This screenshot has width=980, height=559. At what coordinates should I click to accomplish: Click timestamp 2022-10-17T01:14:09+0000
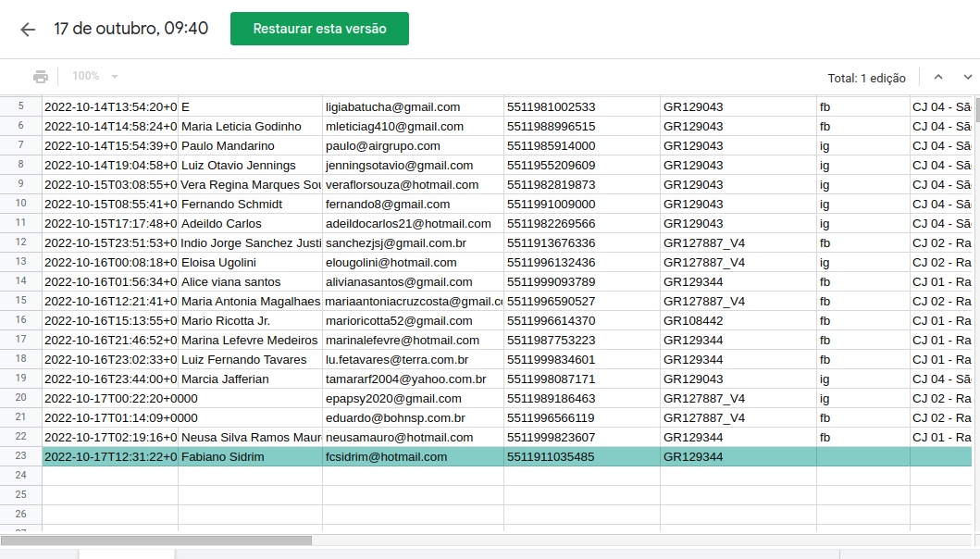click(120, 417)
